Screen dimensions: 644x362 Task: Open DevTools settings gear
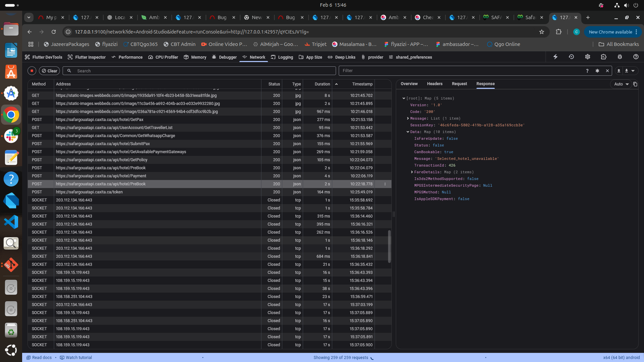tap(587, 57)
